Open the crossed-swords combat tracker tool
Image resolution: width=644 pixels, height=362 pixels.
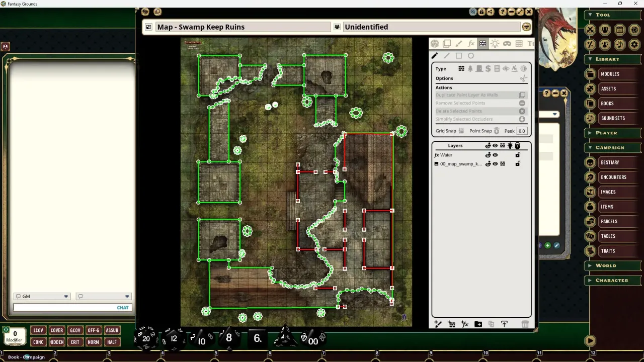[x=591, y=30]
